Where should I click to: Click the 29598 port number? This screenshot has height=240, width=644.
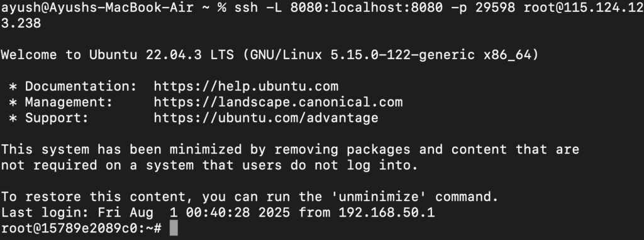coord(495,8)
